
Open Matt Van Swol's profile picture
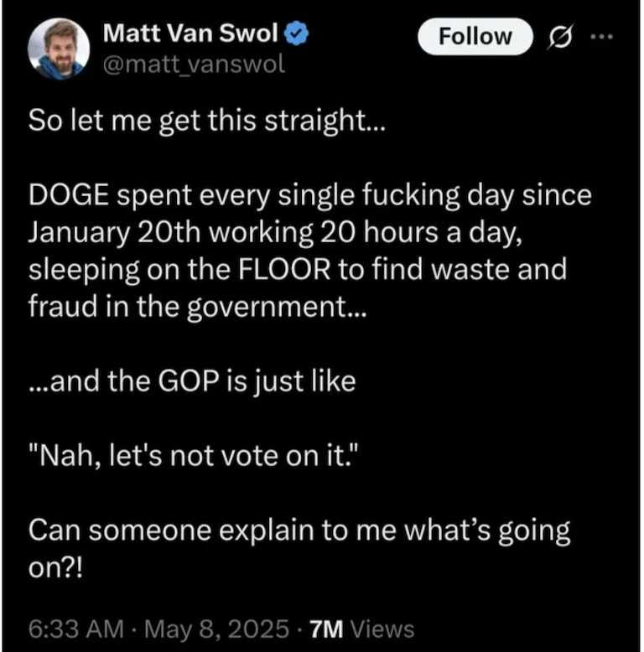tap(59, 49)
